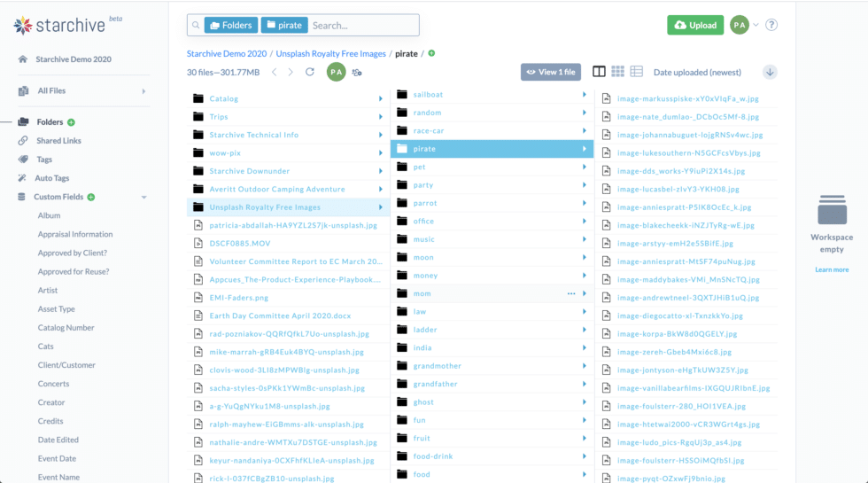Go to next page arrow
Image resolution: width=868 pixels, height=483 pixels.
pos(291,72)
